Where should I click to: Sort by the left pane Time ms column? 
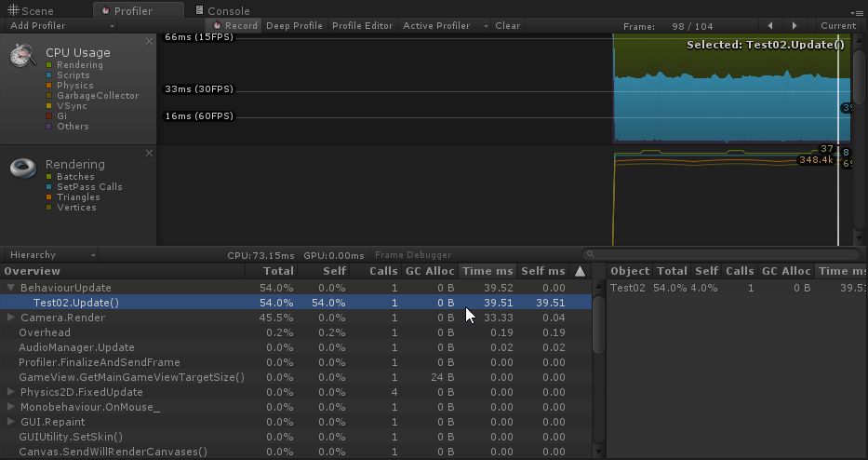(487, 271)
